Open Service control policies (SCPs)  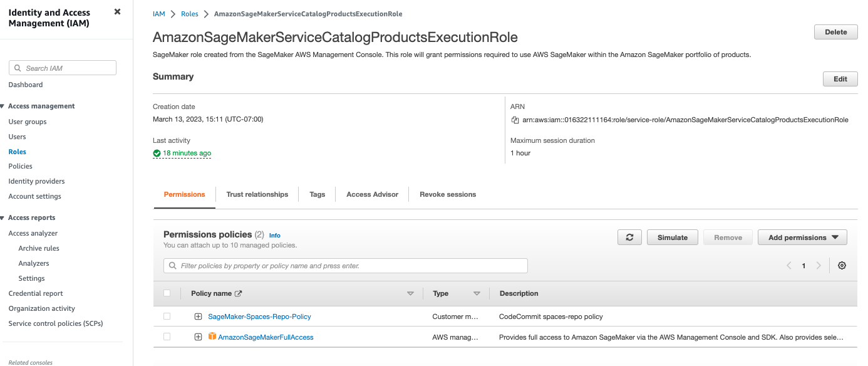(56, 323)
